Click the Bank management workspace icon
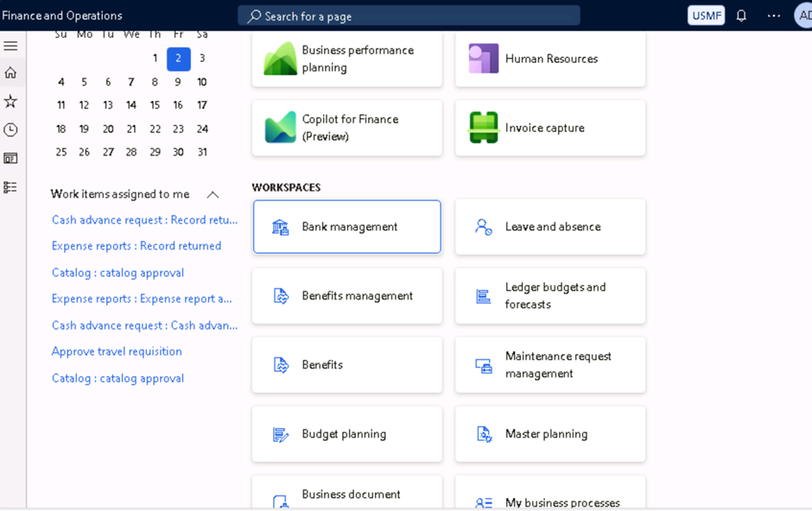Viewport: 812px width, 511px height. 280,227
